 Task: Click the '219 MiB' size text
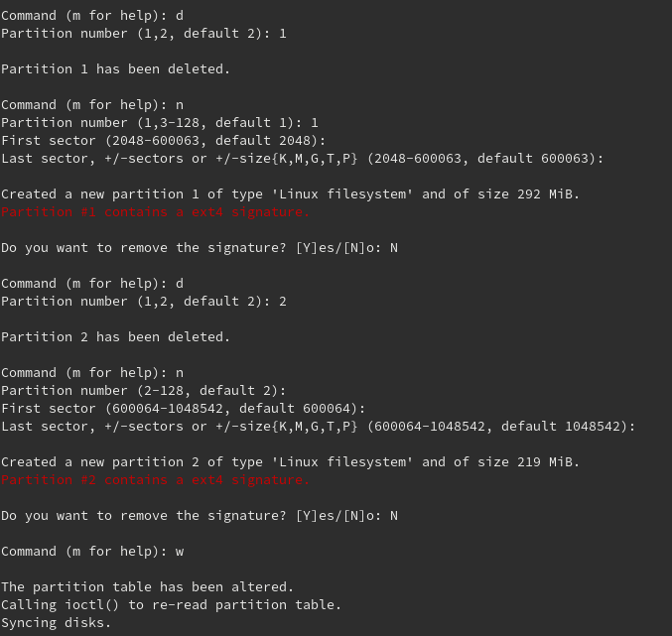coord(548,462)
